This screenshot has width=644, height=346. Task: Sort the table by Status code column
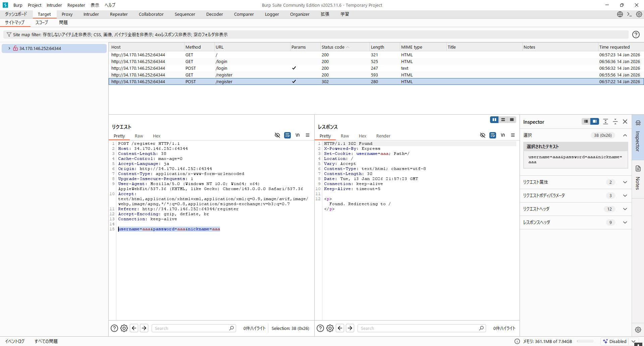coord(333,47)
